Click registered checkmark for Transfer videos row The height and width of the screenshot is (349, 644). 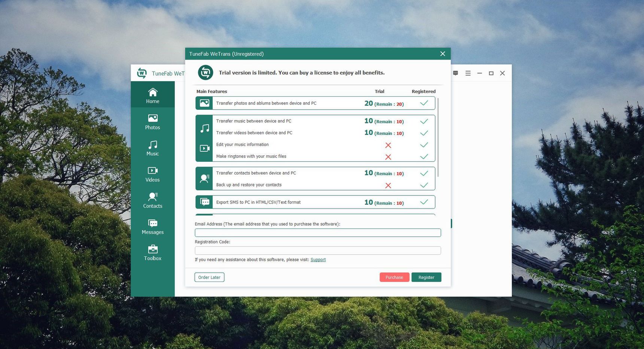click(x=424, y=133)
